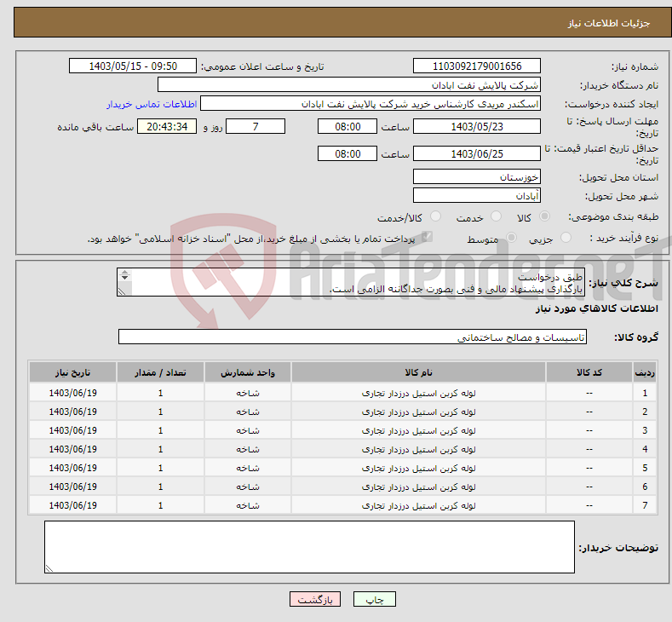Click the product name in row 1
The width and height of the screenshot is (672, 622).
pyautogui.click(x=418, y=393)
